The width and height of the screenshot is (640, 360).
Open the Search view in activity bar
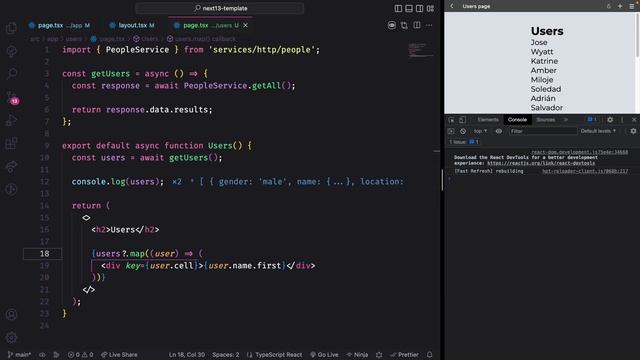pyautogui.click(x=11, y=74)
